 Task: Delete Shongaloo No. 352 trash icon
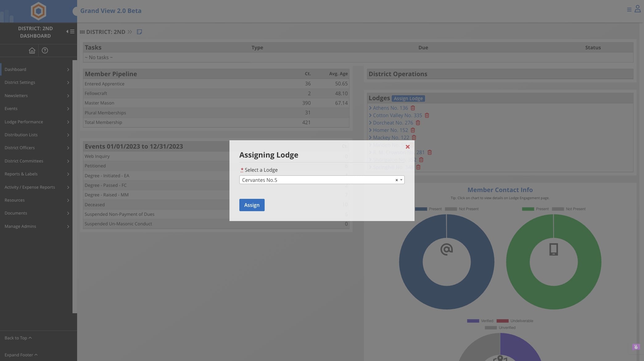[x=421, y=160]
